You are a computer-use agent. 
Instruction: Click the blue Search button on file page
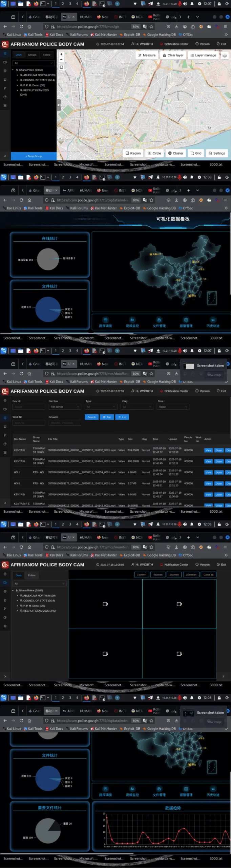click(x=91, y=417)
